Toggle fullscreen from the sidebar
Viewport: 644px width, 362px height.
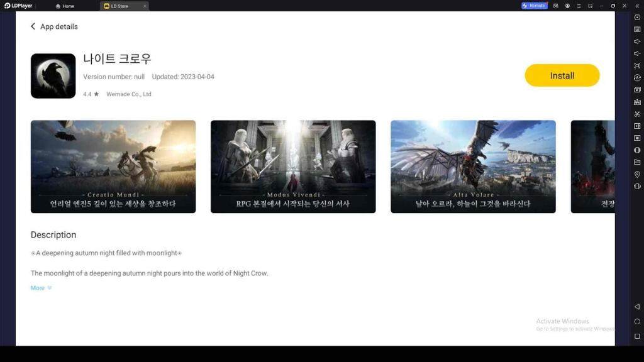[x=637, y=65]
